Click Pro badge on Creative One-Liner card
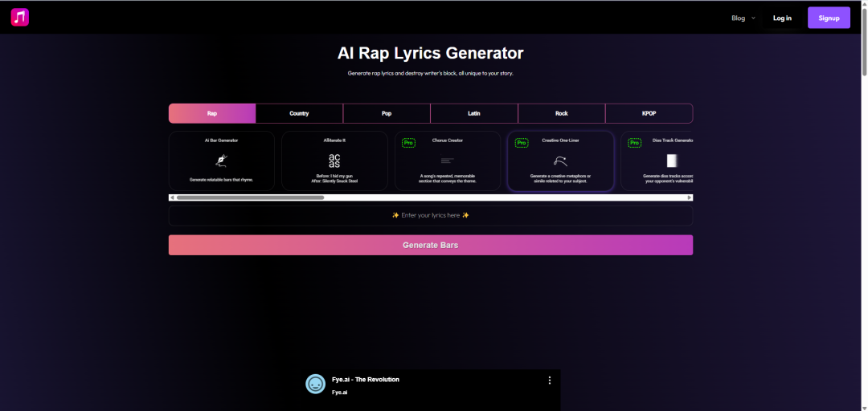The height and width of the screenshot is (411, 868). 522,143
